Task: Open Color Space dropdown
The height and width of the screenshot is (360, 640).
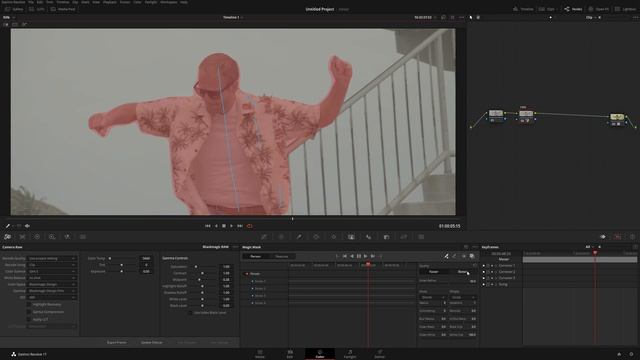Action: tap(51, 284)
